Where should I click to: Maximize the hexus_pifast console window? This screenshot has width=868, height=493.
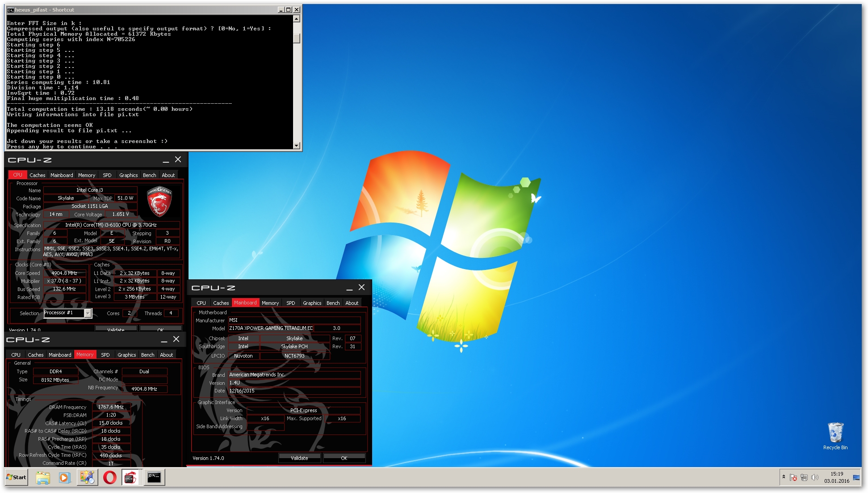pos(289,9)
